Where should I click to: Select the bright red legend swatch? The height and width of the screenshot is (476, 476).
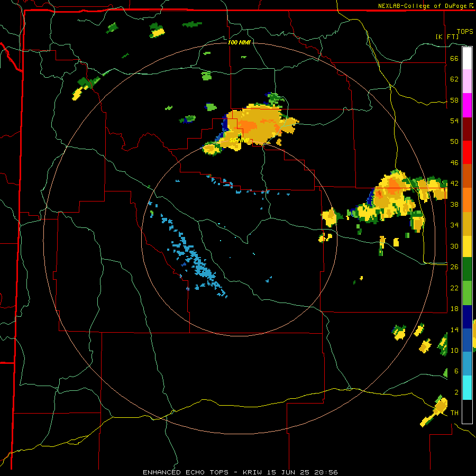click(467, 152)
